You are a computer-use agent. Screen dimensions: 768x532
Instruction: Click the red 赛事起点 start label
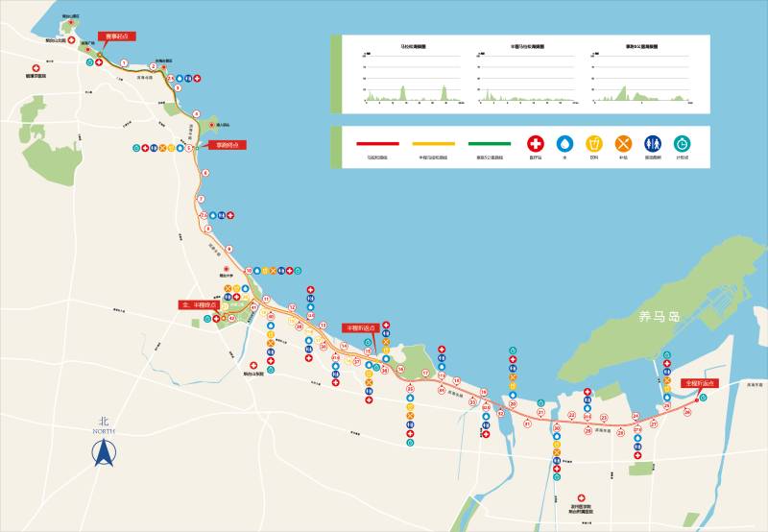(x=118, y=36)
